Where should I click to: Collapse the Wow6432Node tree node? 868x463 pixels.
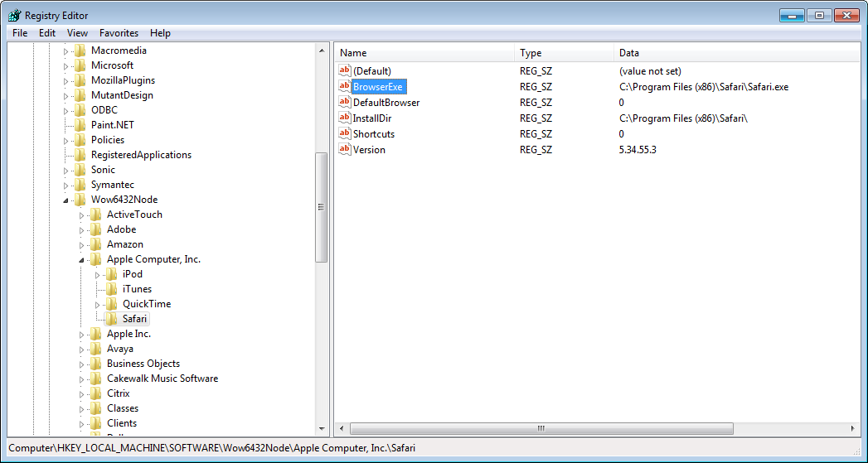pyautogui.click(x=66, y=200)
